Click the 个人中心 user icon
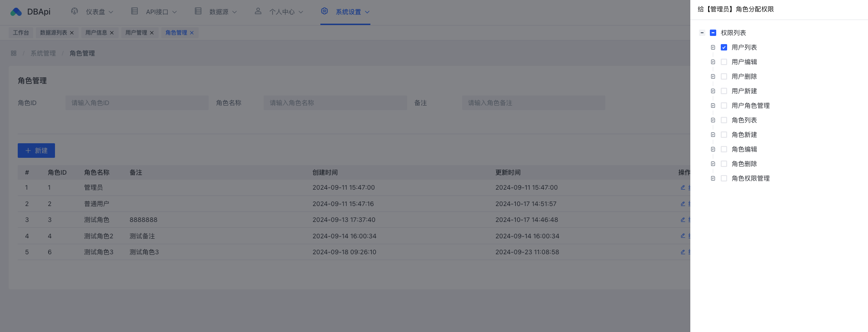The image size is (868, 332). pyautogui.click(x=258, y=11)
